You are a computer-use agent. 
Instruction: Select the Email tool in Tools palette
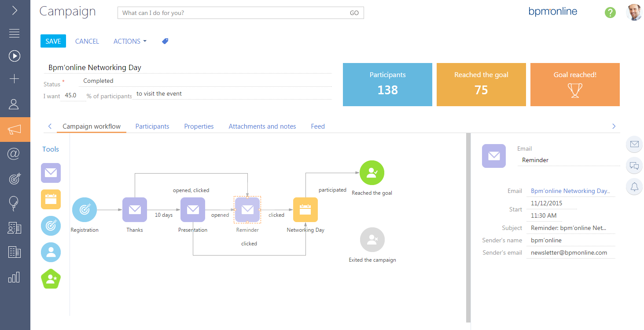(x=51, y=173)
